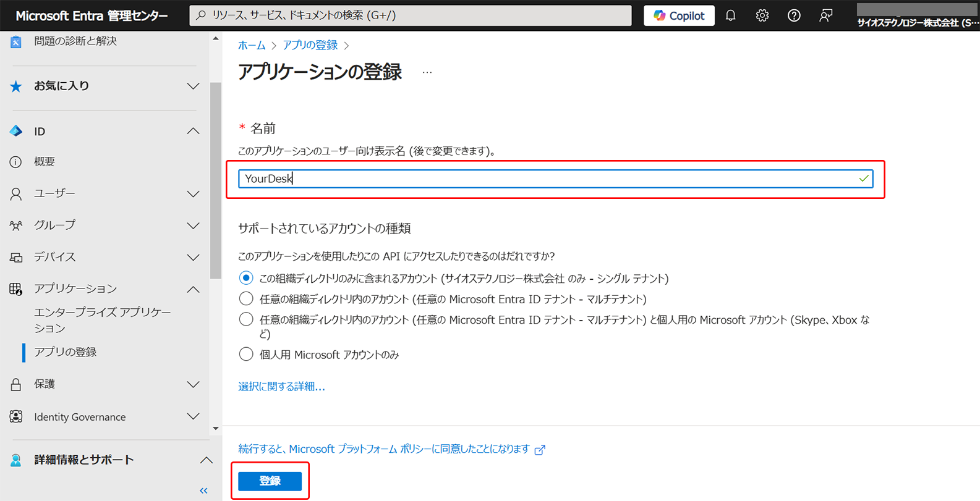980x501 pixels.
Task: Collapse アプリケーション menu chevron
Action: click(193, 289)
